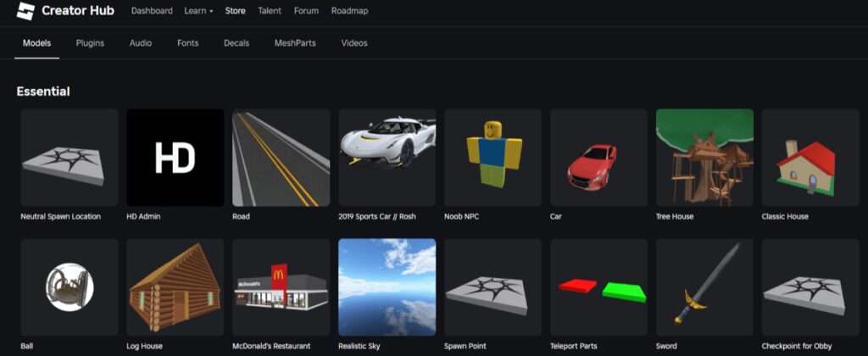Open the red Car model thumbnail
Viewport: 868px width, 356px height.
point(599,158)
